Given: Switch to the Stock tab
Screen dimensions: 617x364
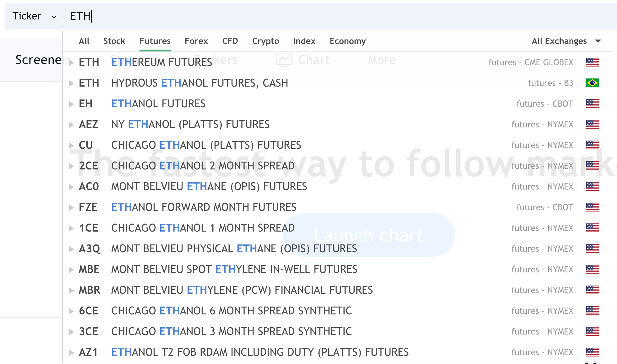Looking at the screenshot, I should coord(114,41).
